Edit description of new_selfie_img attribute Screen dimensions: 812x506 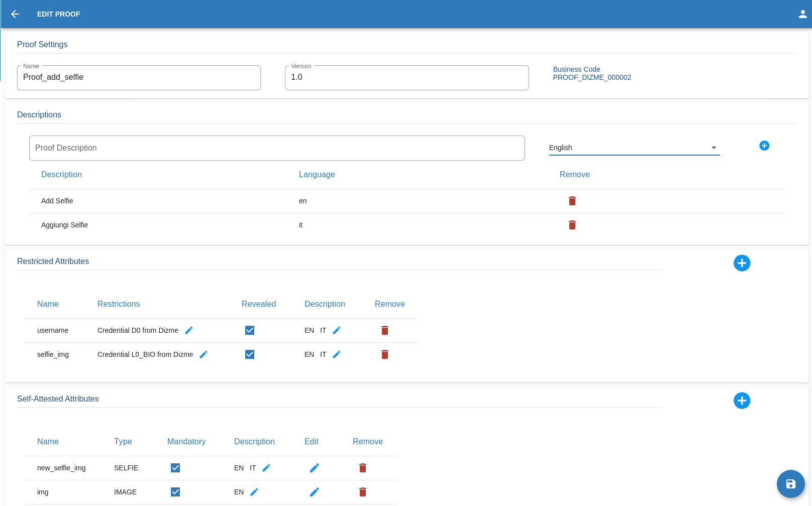coord(266,468)
